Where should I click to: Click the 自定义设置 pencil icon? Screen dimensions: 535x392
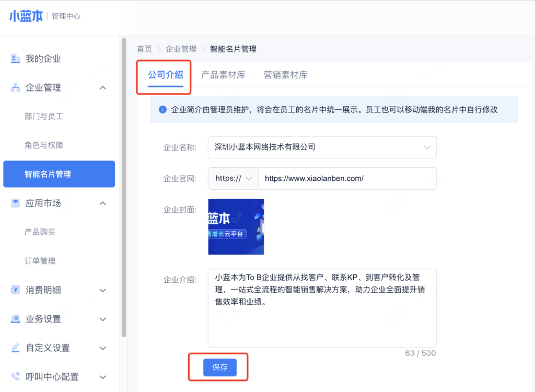(15, 348)
